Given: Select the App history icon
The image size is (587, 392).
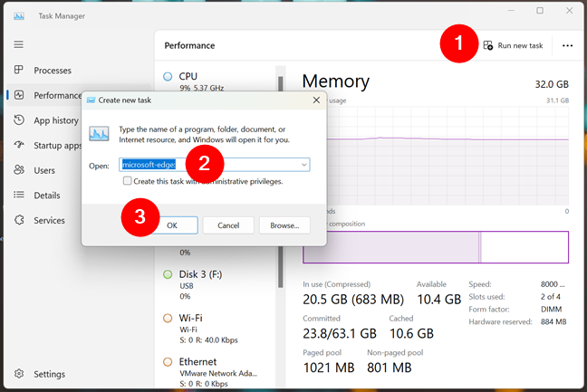Looking at the screenshot, I should (18, 120).
